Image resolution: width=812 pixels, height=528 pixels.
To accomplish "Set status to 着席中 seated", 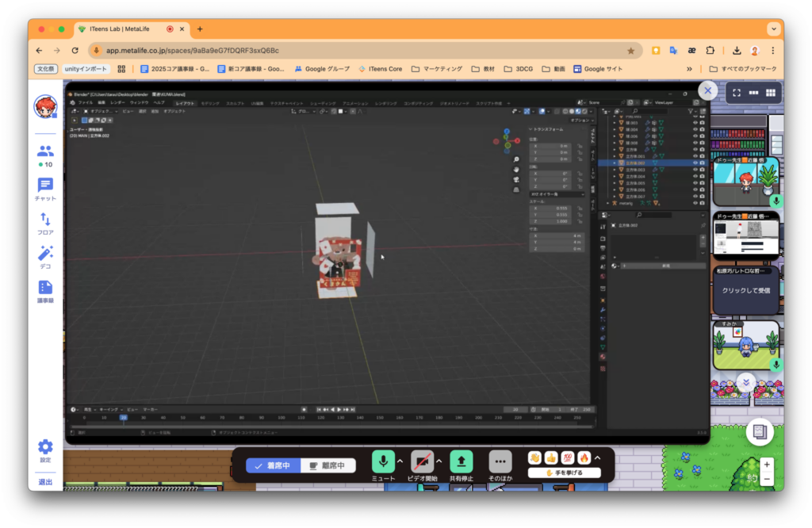I will [273, 465].
